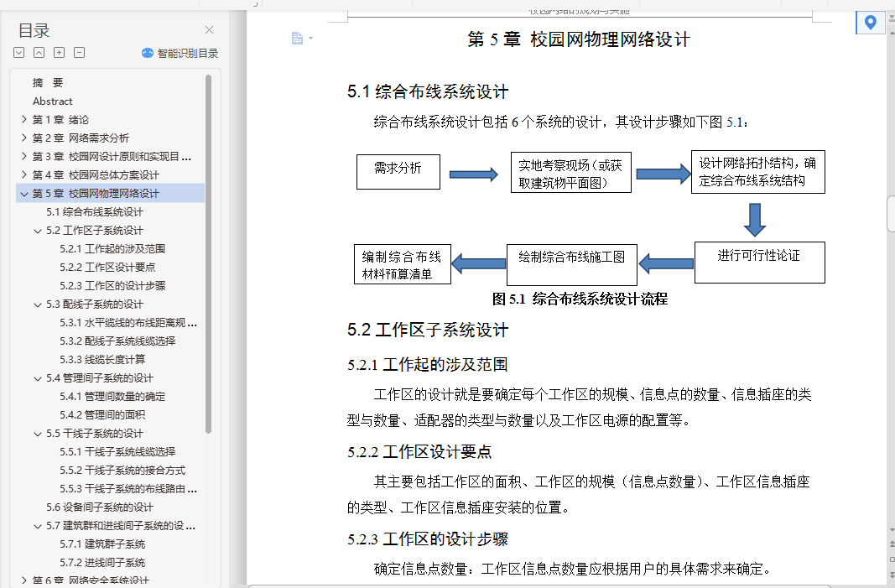
Task: Click the blue down arrow in flowchart
Action: [x=755, y=219]
